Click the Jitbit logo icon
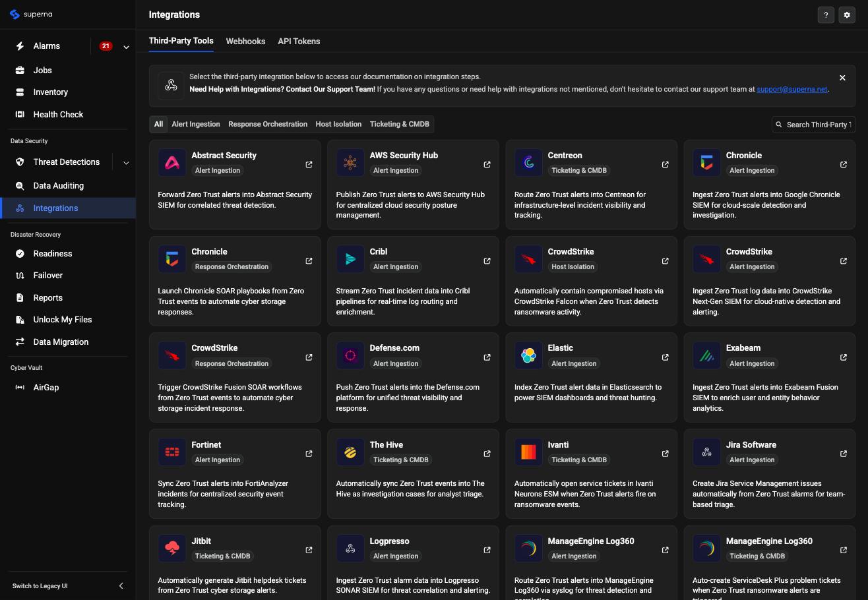Image resolution: width=868 pixels, height=600 pixels. (172, 549)
